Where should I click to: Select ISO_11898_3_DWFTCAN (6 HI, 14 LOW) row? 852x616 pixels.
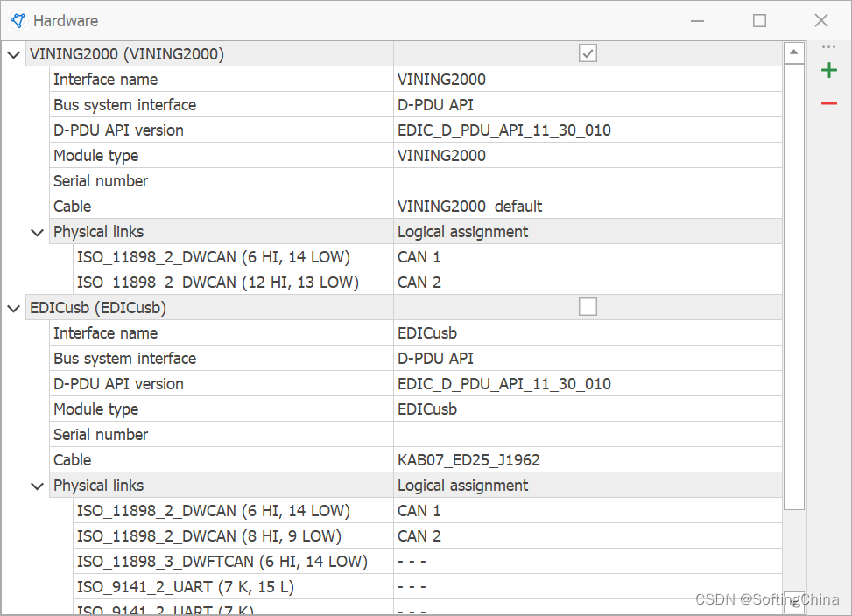tap(222, 562)
